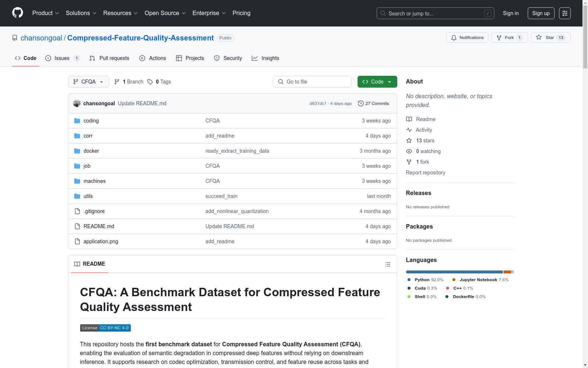Click the repository icon before chansongoal

15,38
